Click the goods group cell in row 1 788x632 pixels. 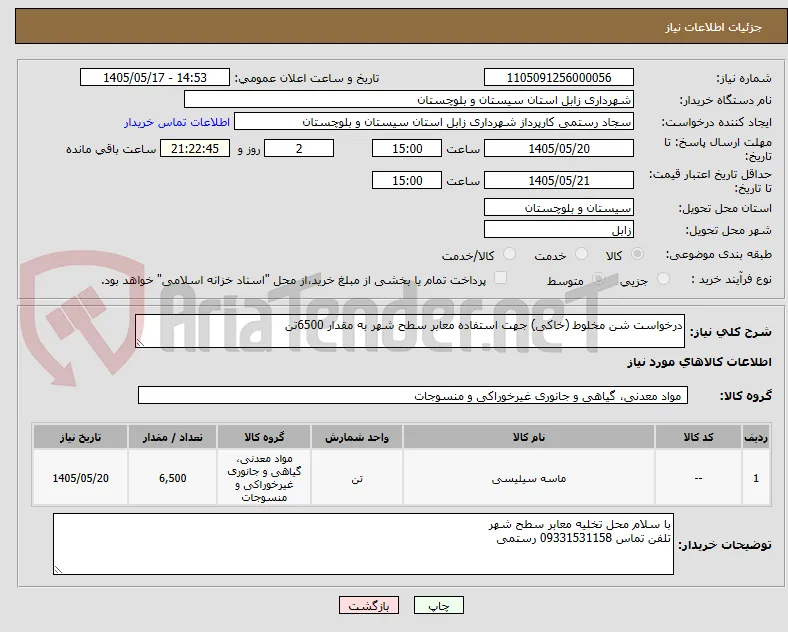264,478
